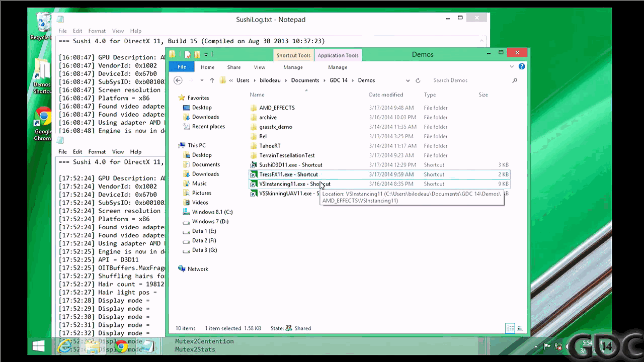Go back with the Explorer back arrow
Screen dimensions: 644x362
(x=178, y=80)
